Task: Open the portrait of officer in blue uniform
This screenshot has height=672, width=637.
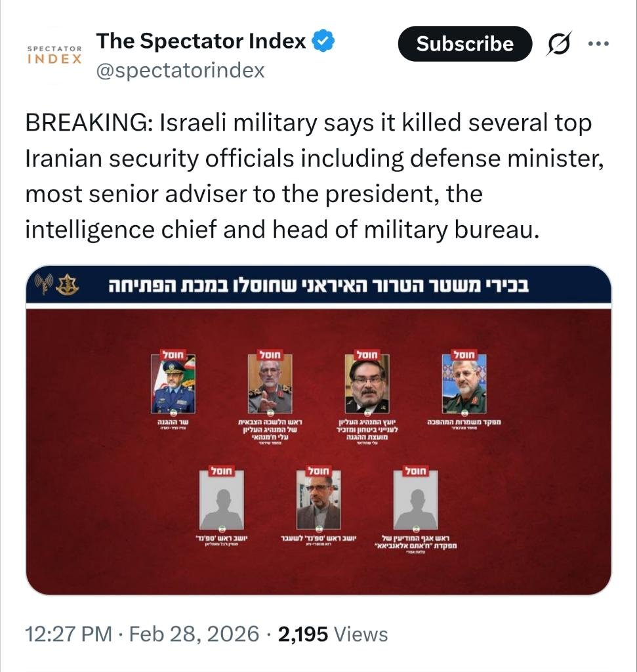Action: tap(173, 386)
